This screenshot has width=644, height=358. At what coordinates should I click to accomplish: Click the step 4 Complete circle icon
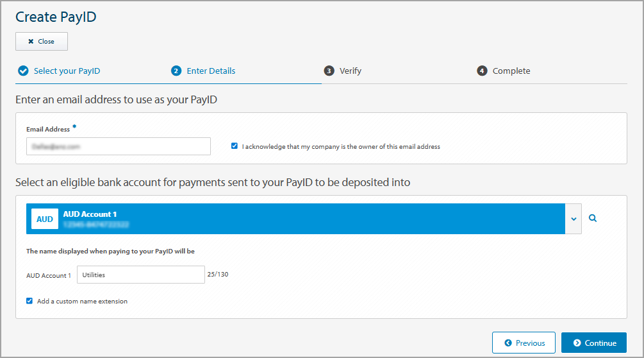(482, 71)
